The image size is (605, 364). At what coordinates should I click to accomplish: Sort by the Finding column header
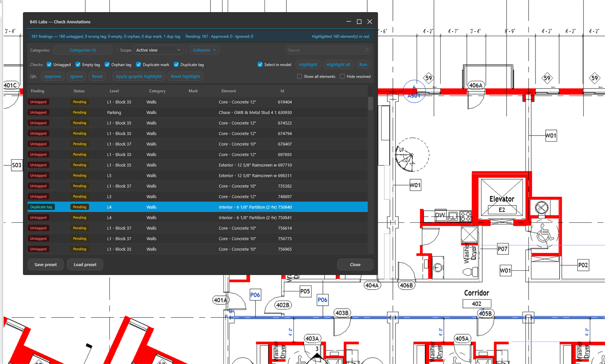pos(38,91)
